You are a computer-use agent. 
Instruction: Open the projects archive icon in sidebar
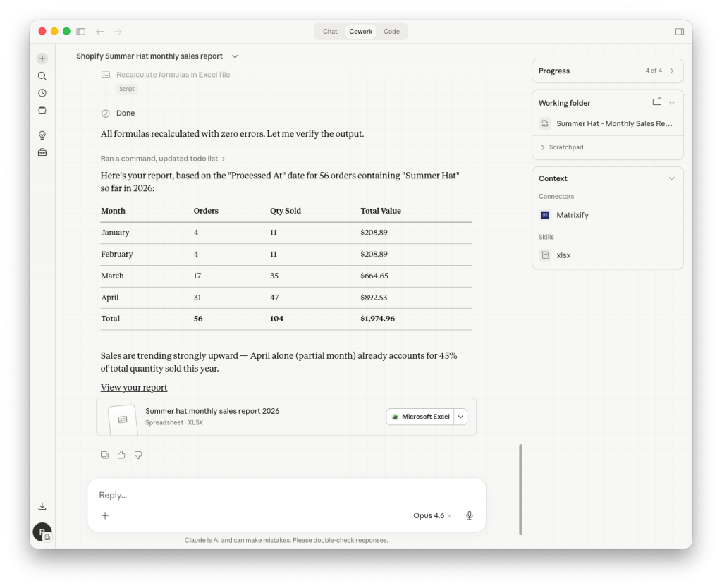pos(42,109)
